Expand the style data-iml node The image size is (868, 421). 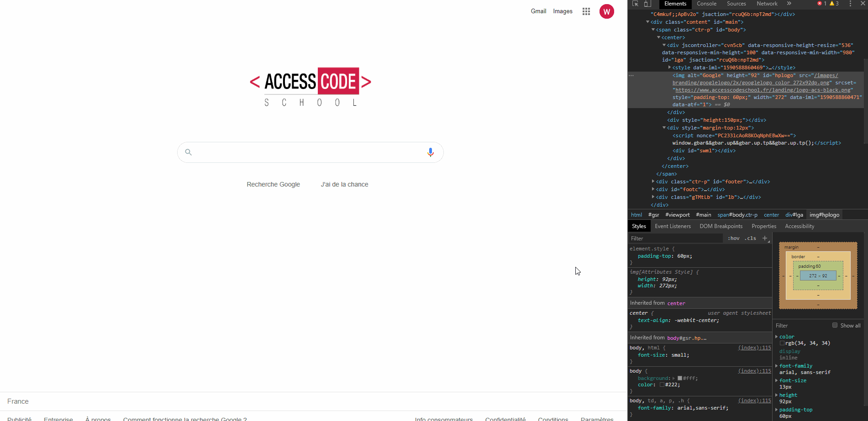[x=670, y=68]
